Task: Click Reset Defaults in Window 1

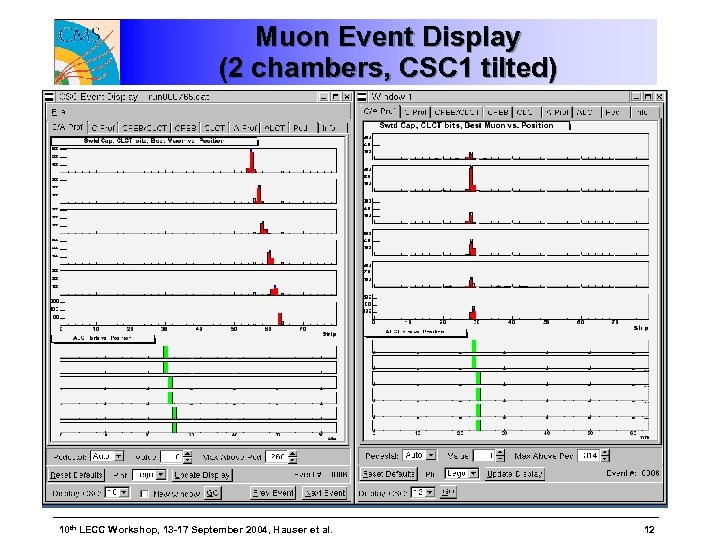Action: pyautogui.click(x=389, y=473)
